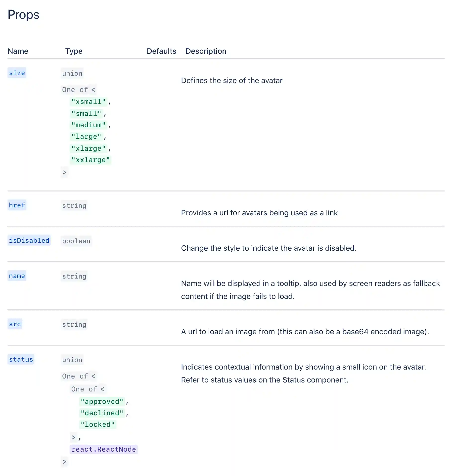Select the "xxlarge" size value

tap(91, 160)
